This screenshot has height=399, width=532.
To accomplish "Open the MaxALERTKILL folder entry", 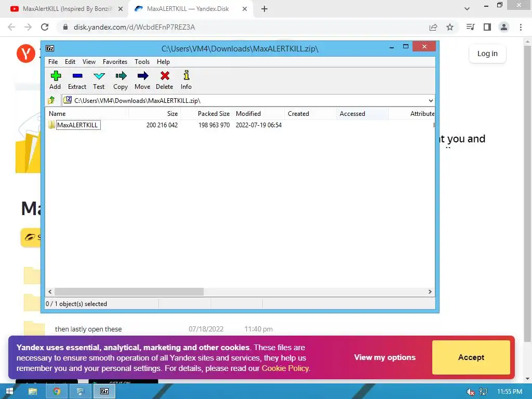I will coord(78,125).
